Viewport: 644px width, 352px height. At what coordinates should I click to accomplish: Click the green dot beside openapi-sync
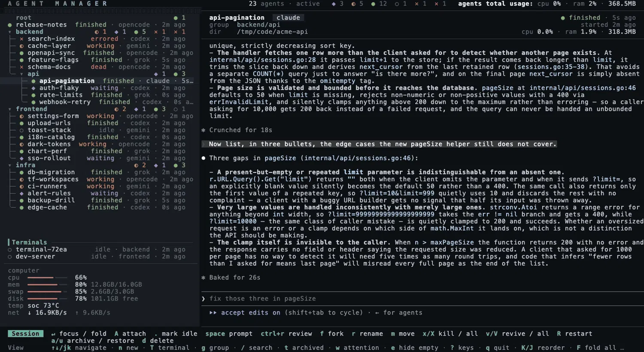point(21,53)
